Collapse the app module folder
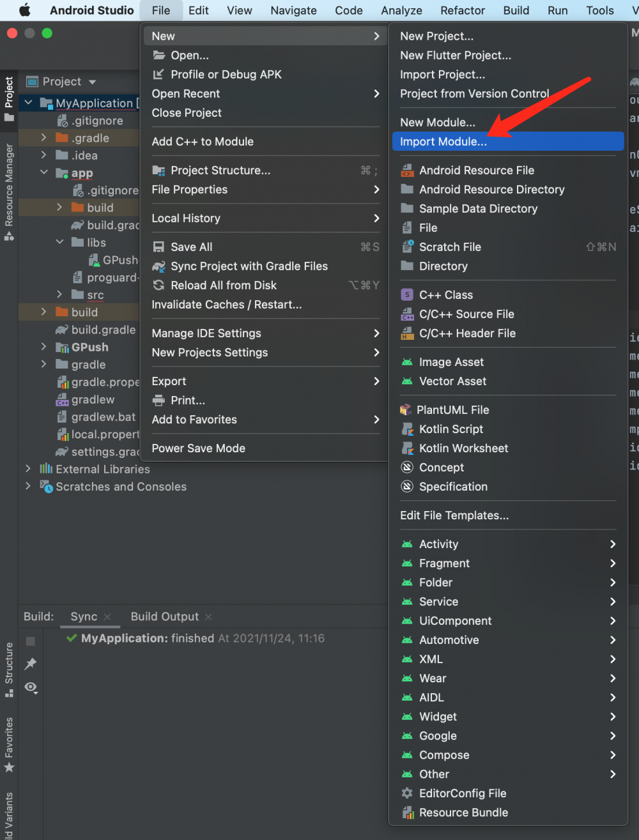639x840 pixels. point(43,172)
